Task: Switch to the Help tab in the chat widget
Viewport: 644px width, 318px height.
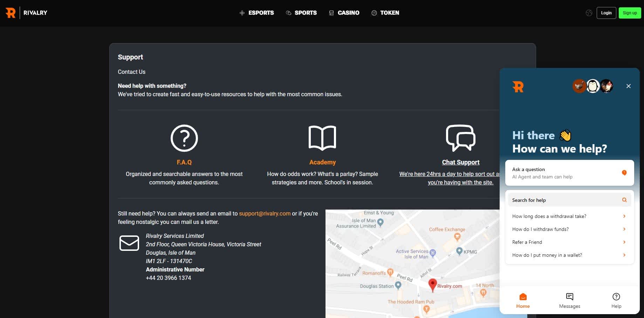Action: pos(616,301)
